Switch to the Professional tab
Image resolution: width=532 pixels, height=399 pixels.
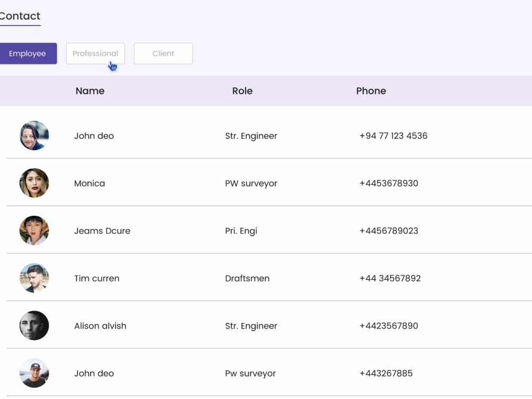[x=95, y=54]
